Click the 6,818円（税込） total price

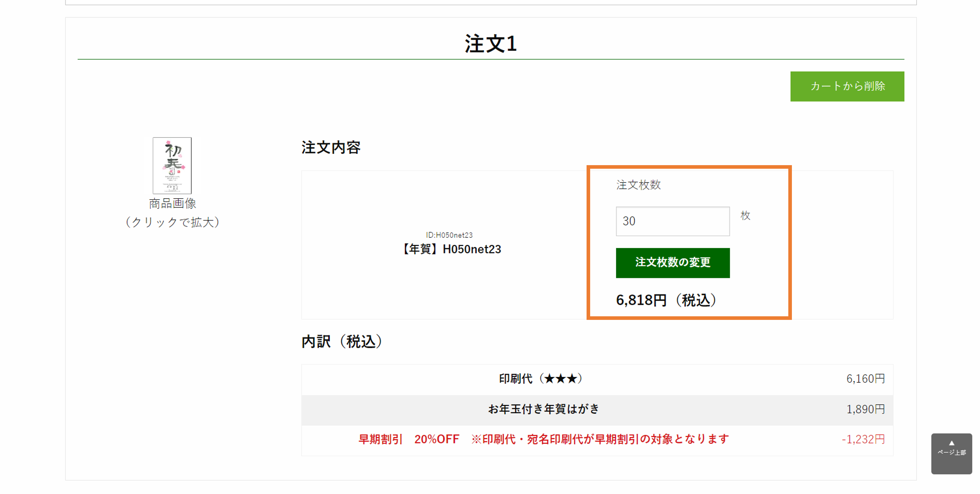coord(666,300)
